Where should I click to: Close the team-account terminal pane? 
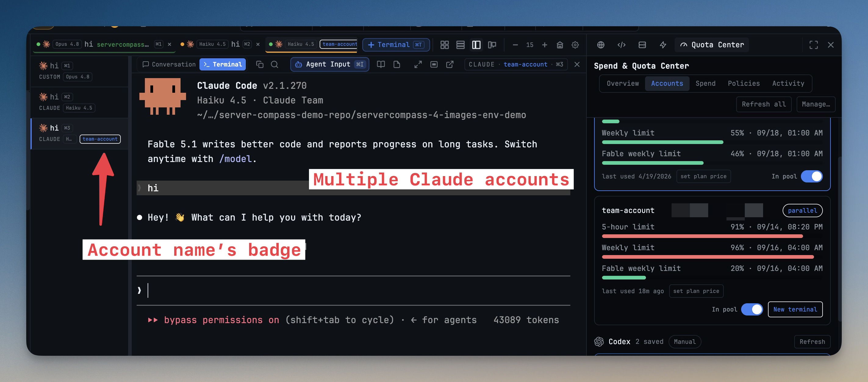click(577, 64)
